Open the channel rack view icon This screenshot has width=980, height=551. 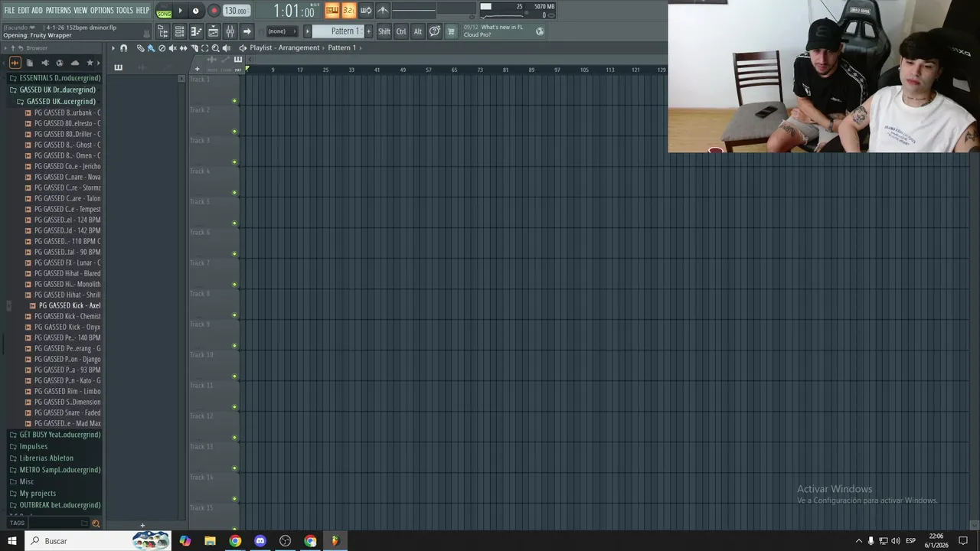pos(179,31)
